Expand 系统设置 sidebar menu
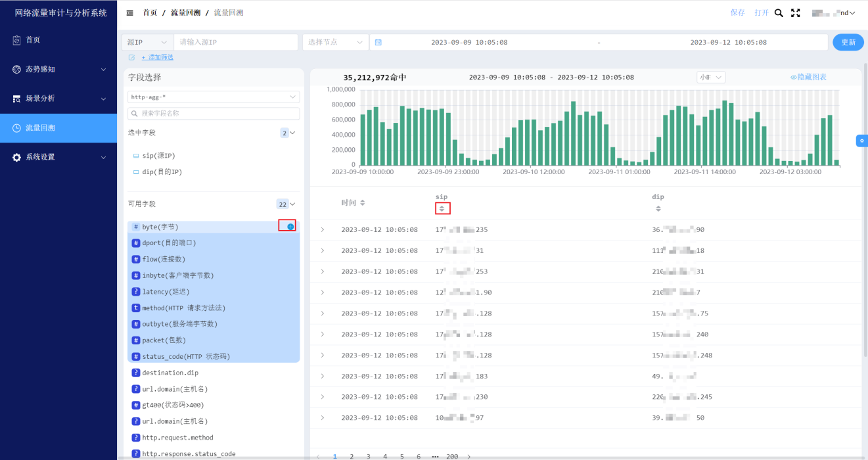This screenshot has width=868, height=460. [x=58, y=157]
